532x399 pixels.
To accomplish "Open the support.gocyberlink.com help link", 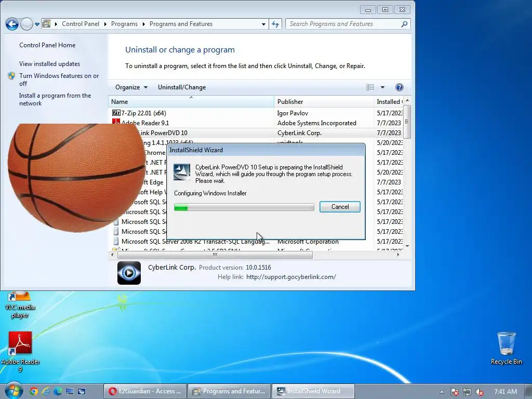I will (x=291, y=277).
